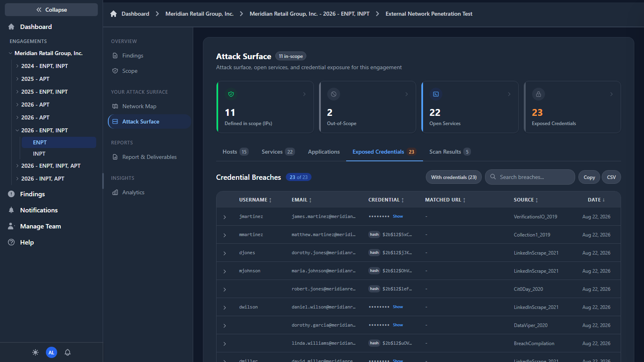
Task: Switch to the Applications tab
Action: pyautogui.click(x=324, y=152)
